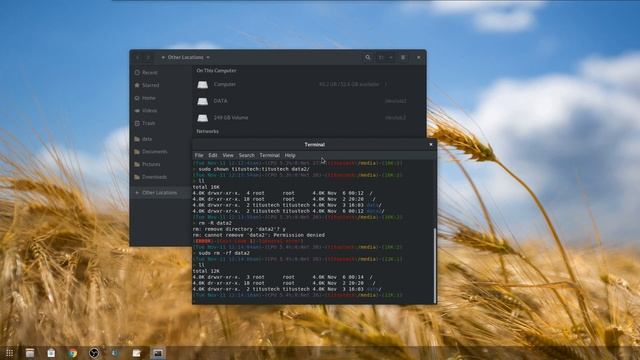Click the 'total 12K' output line
The height and width of the screenshot is (360, 640).
pos(206,271)
